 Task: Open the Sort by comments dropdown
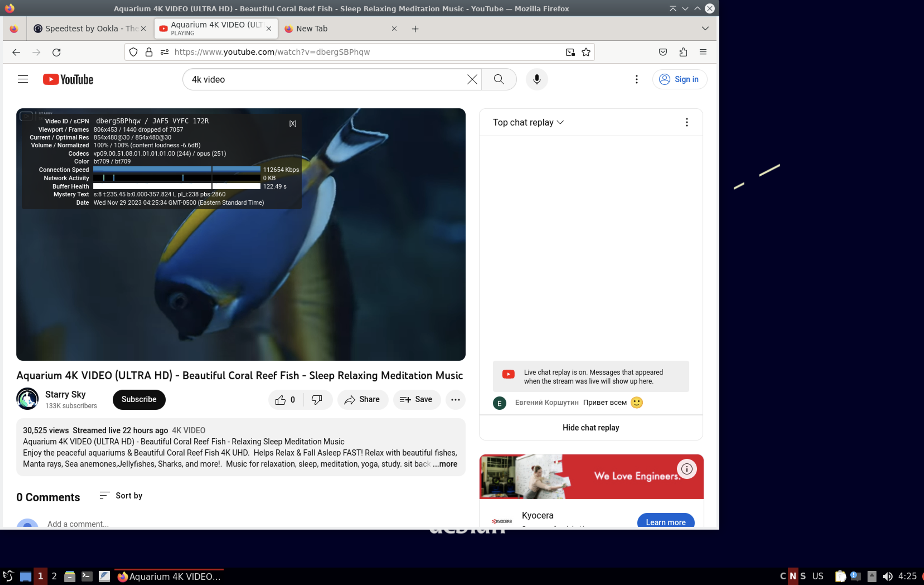pyautogui.click(x=121, y=495)
